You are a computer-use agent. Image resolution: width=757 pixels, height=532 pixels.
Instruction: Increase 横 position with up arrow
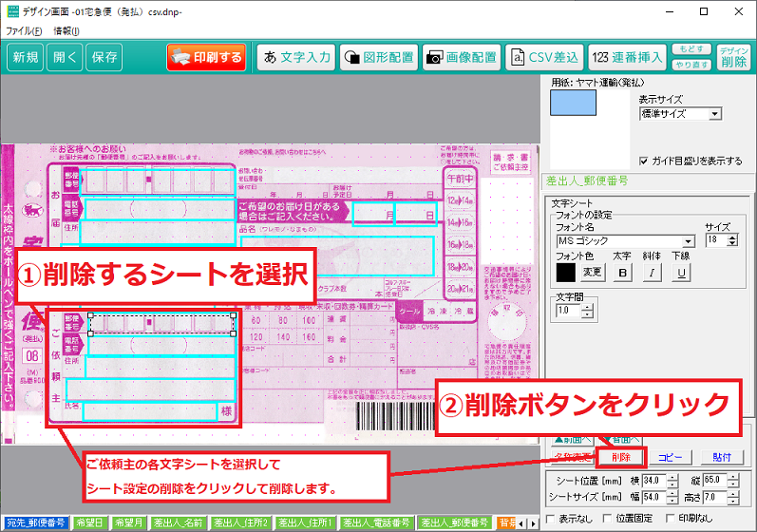[x=673, y=478]
